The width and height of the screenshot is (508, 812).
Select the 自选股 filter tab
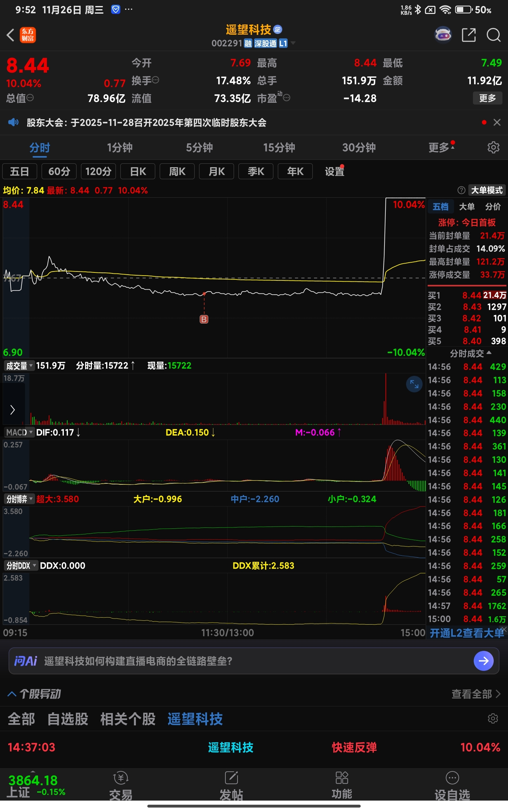pos(68,719)
